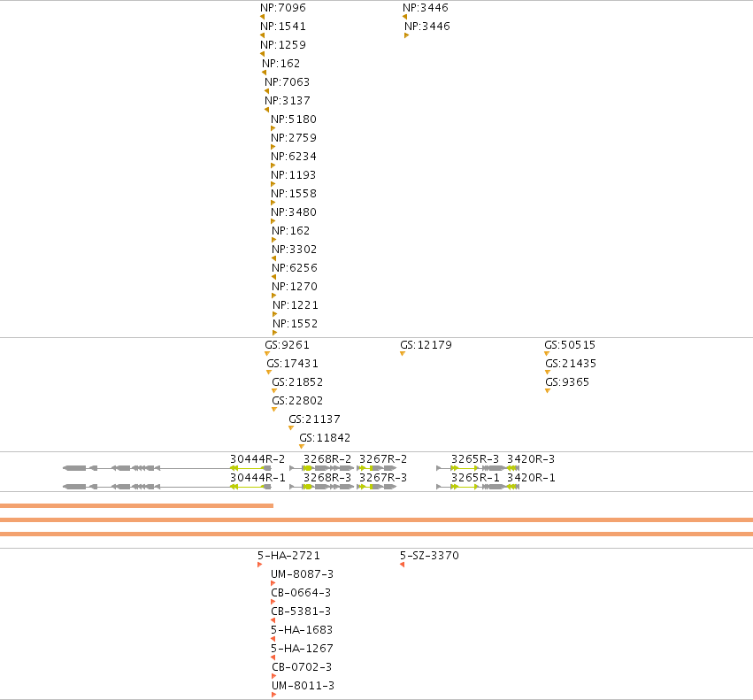The image size is (753, 700).
Task: Select the GS:11842 marker triangle
Action: (x=302, y=447)
